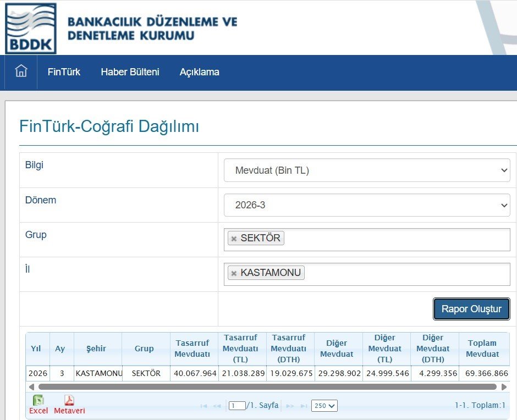The width and height of the screenshot is (517, 420).
Task: Click inside the Grup multi-select field
Action: click(x=367, y=240)
